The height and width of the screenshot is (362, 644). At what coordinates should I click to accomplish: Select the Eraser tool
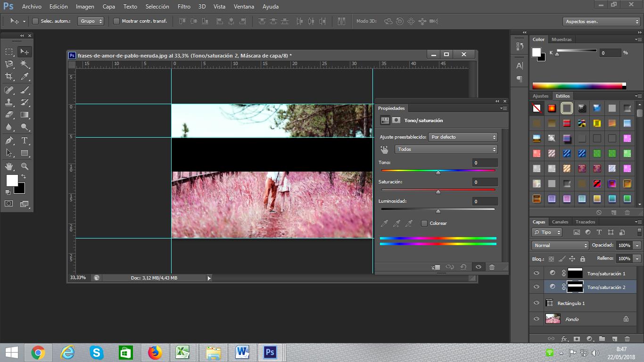click(x=9, y=115)
